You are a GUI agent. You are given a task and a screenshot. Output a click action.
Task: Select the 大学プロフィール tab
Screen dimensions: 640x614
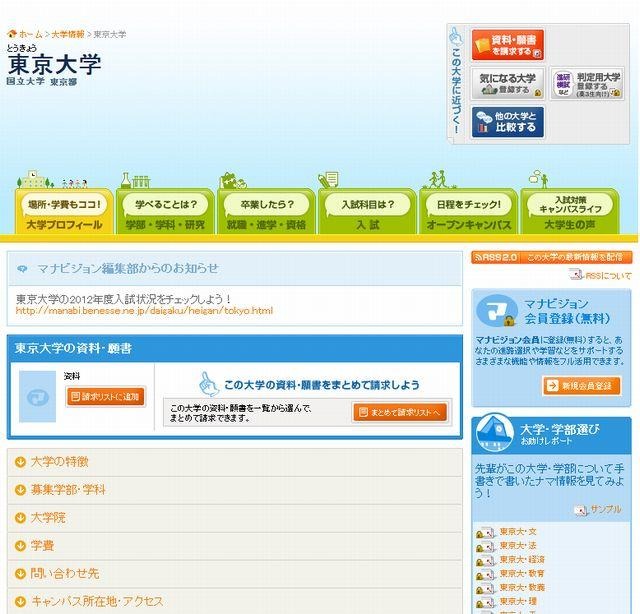(64, 212)
